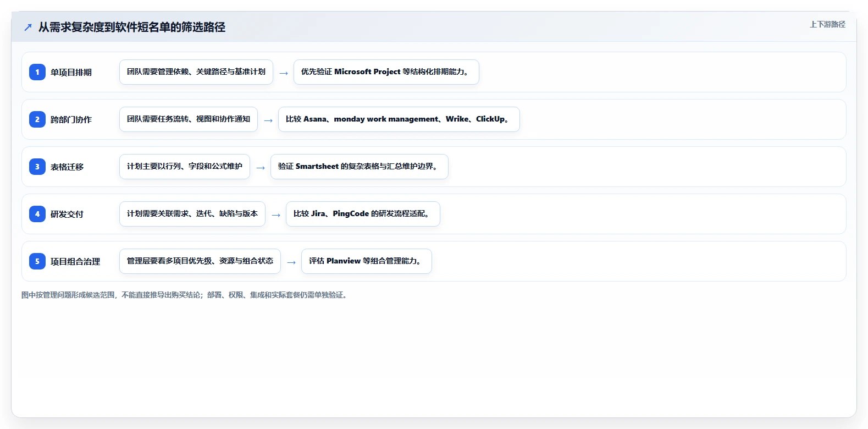Screen dimensions: 868x429
Task: Select the 研发交付 row label
Action: pyautogui.click(x=67, y=214)
